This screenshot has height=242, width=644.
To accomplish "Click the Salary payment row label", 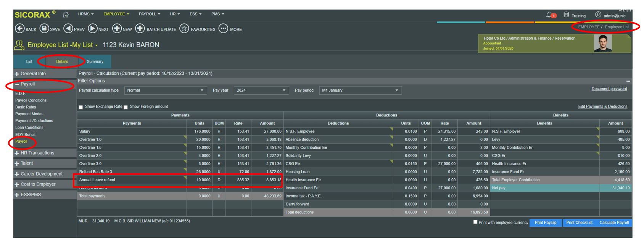I will coord(85,132).
